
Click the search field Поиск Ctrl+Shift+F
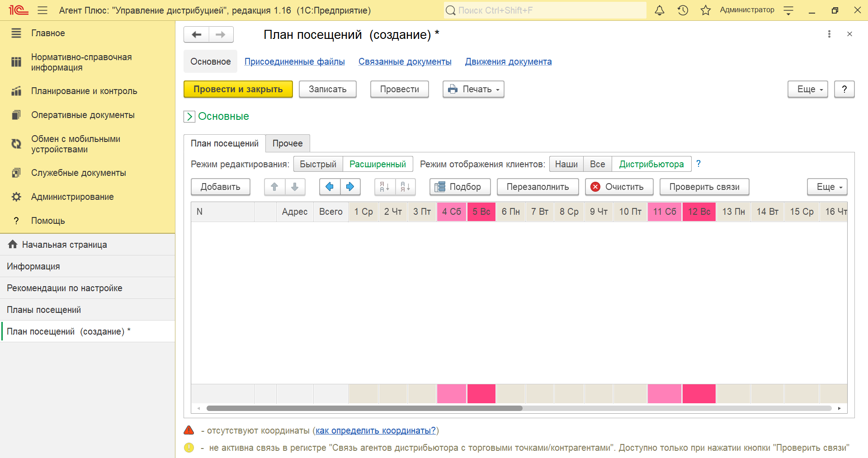(x=545, y=10)
